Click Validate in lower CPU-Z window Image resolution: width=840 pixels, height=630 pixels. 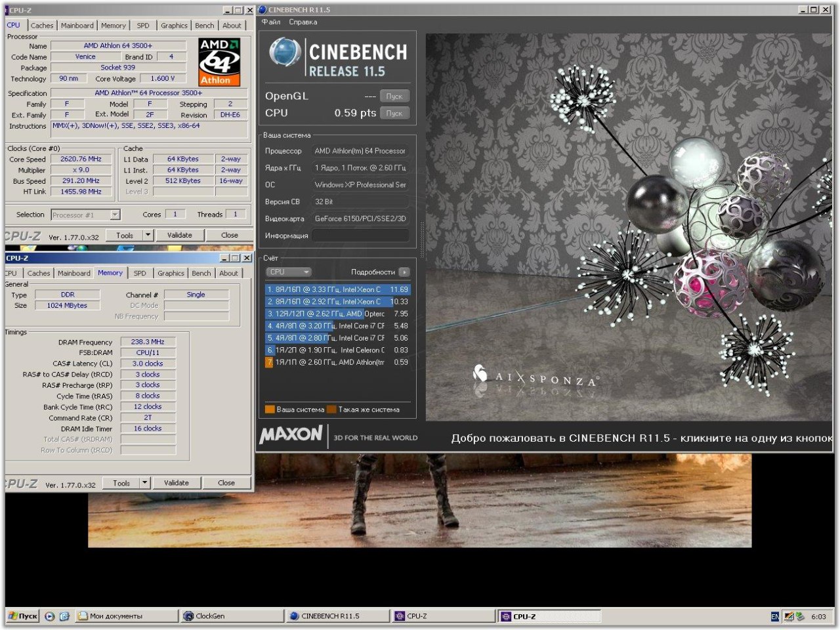177,483
